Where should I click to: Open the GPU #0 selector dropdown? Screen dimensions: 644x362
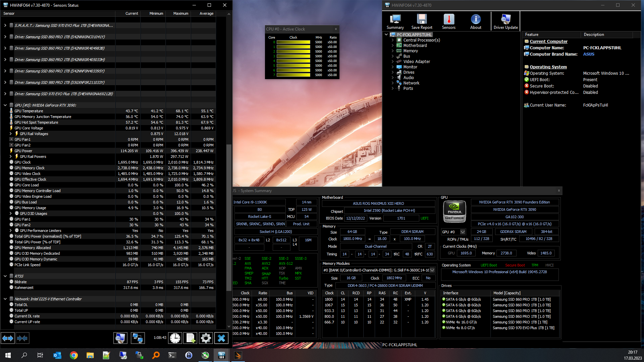pyautogui.click(x=463, y=232)
